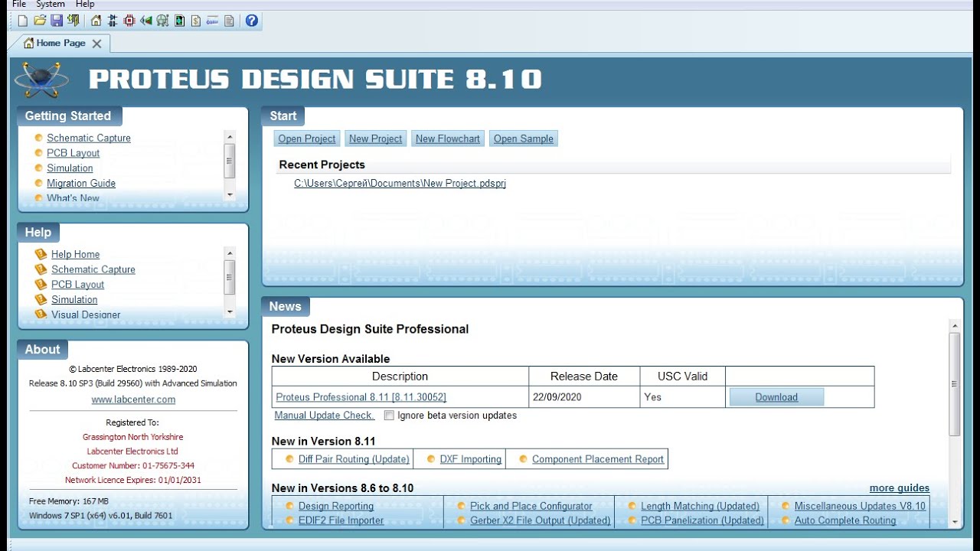Click the Open Sample button

pos(523,139)
